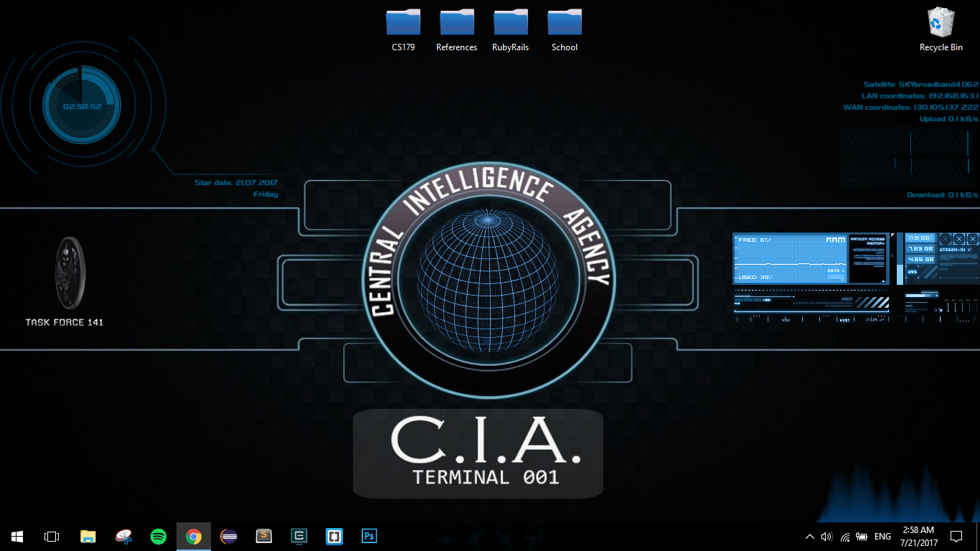Click the USED: 39% label
The height and width of the screenshot is (551, 980).
tap(755, 277)
